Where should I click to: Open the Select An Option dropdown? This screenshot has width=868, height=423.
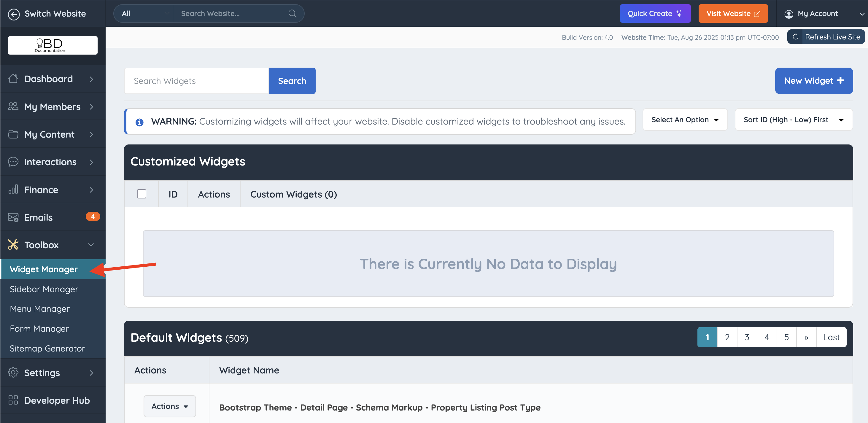point(685,120)
